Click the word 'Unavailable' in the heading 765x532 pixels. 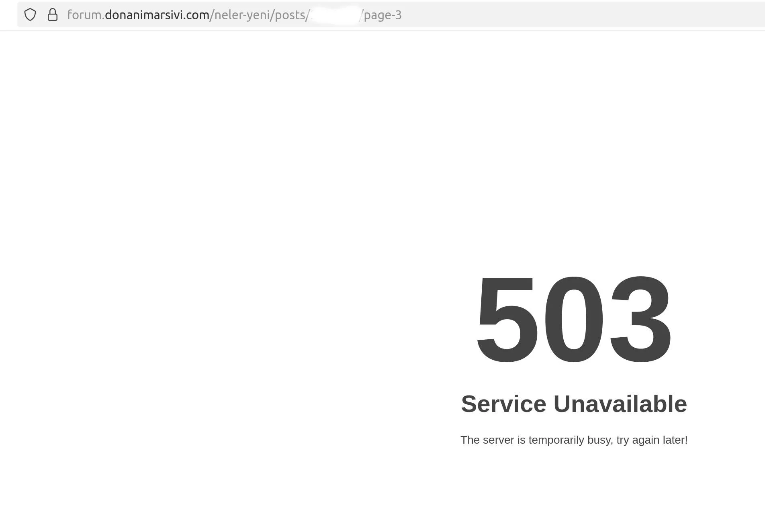[620, 404]
